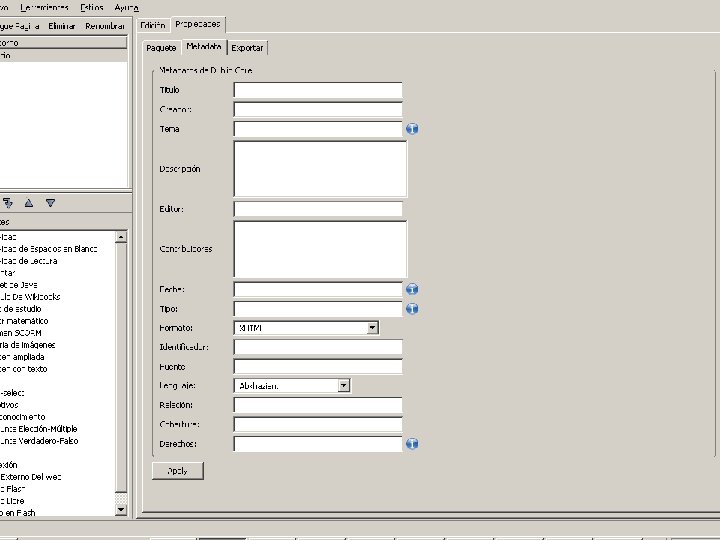Image resolution: width=720 pixels, height=540 pixels.
Task: Move the outline node up with triangle icon
Action: (29, 202)
